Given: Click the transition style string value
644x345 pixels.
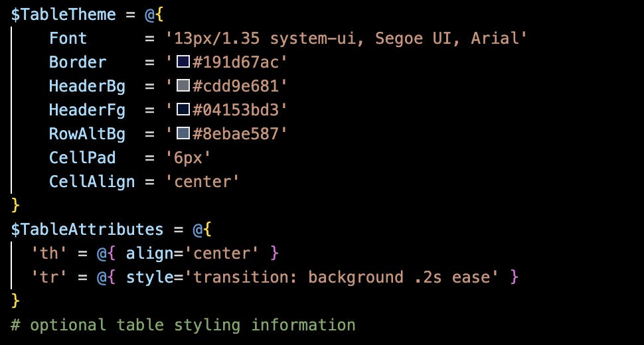Looking at the screenshot, I should pyautogui.click(x=345, y=277).
